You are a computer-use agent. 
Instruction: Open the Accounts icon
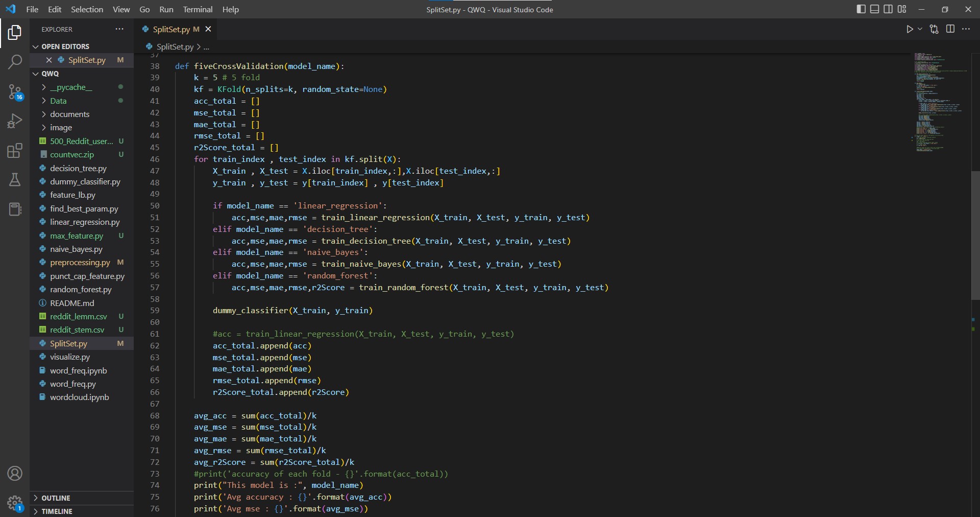15,474
